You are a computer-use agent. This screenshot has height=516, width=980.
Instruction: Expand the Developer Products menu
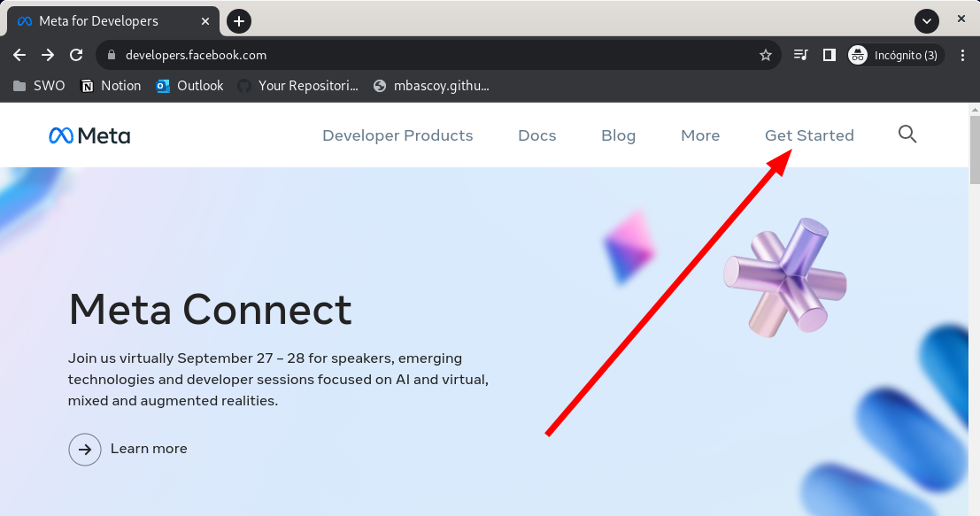397,135
